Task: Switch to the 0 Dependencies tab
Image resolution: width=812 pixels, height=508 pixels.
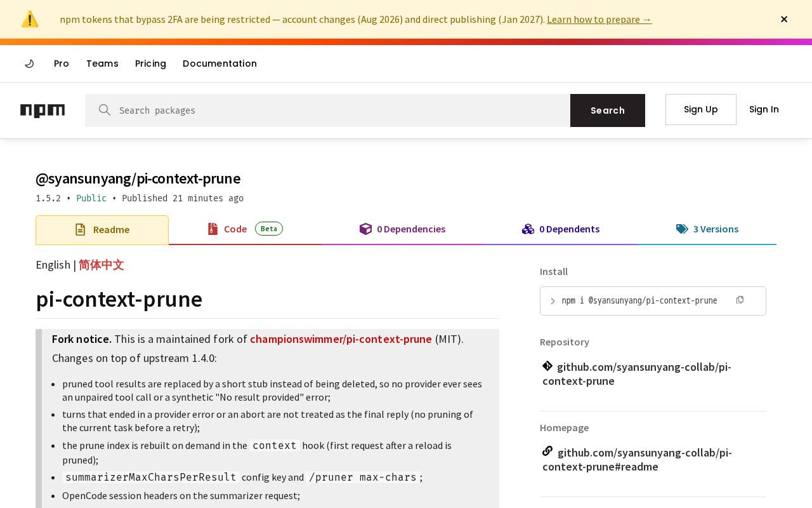Action: pos(402,229)
